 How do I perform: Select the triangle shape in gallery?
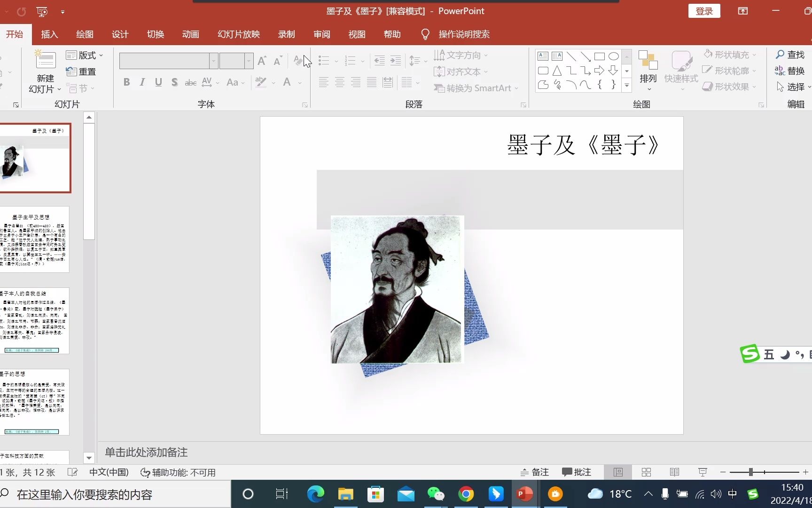click(x=557, y=71)
